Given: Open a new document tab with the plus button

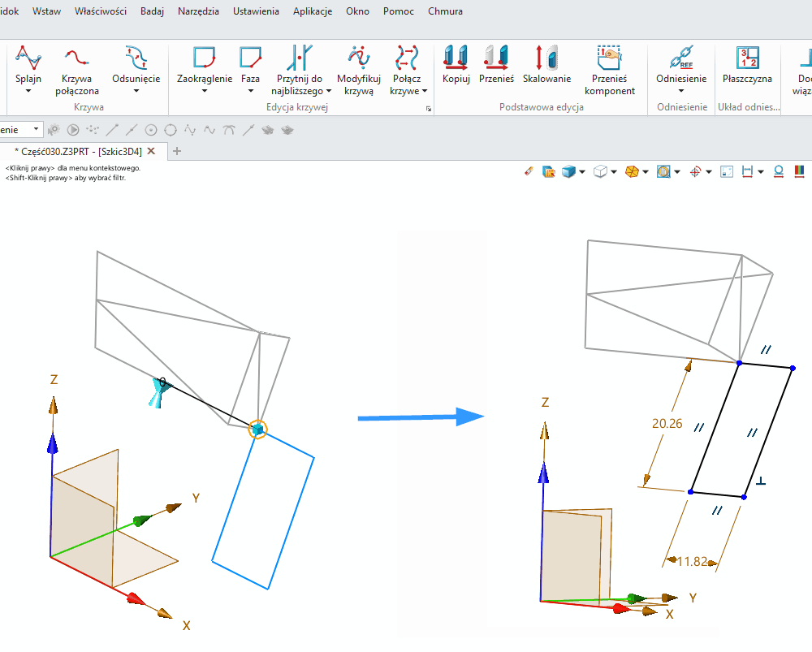Looking at the screenshot, I should [179, 151].
